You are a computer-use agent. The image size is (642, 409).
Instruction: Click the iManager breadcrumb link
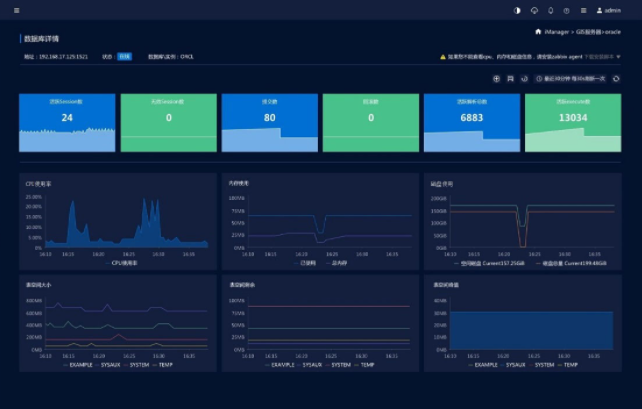pos(561,32)
